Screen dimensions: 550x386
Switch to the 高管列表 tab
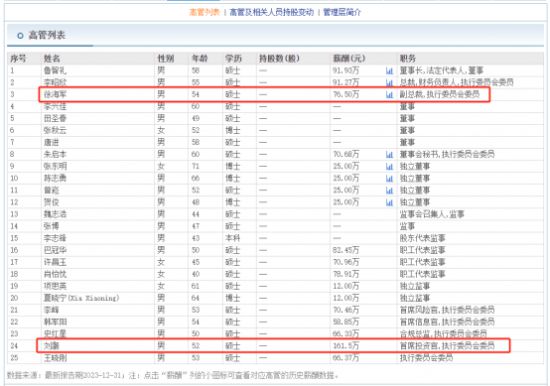tap(204, 12)
